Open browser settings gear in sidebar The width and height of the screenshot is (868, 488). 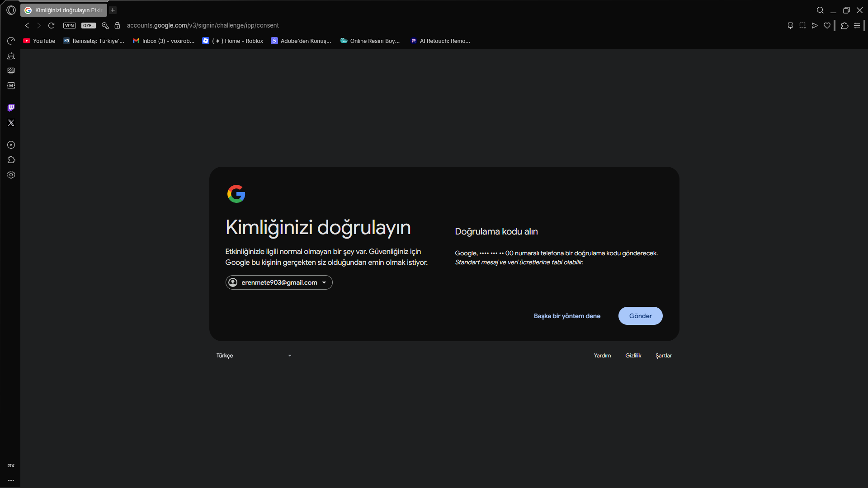coord(11,174)
